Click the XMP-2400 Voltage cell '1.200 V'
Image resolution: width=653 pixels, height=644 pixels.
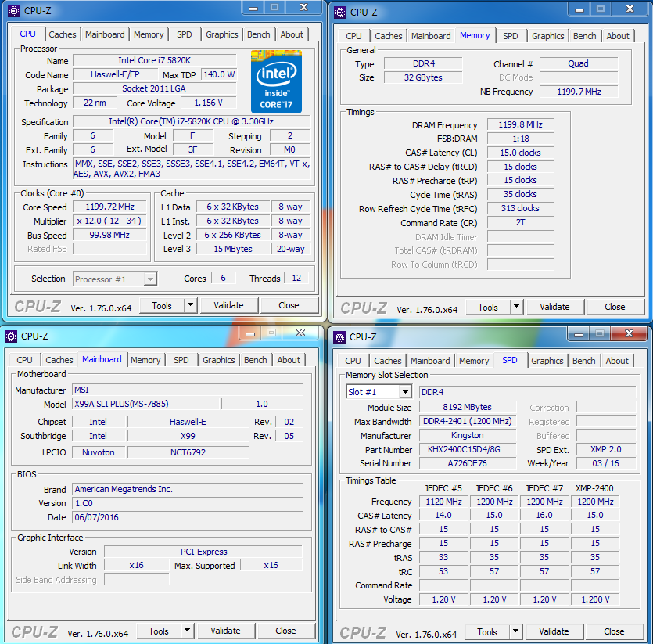596,599
